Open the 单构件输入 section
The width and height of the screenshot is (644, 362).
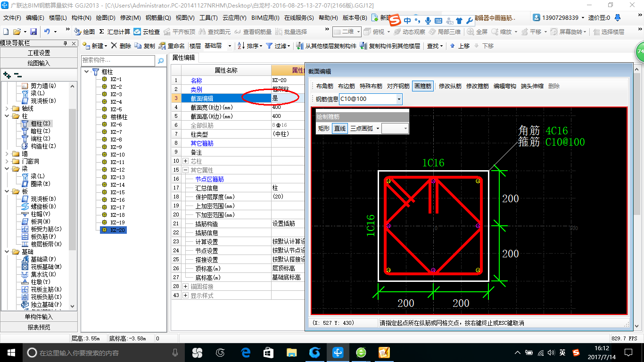[x=38, y=317]
